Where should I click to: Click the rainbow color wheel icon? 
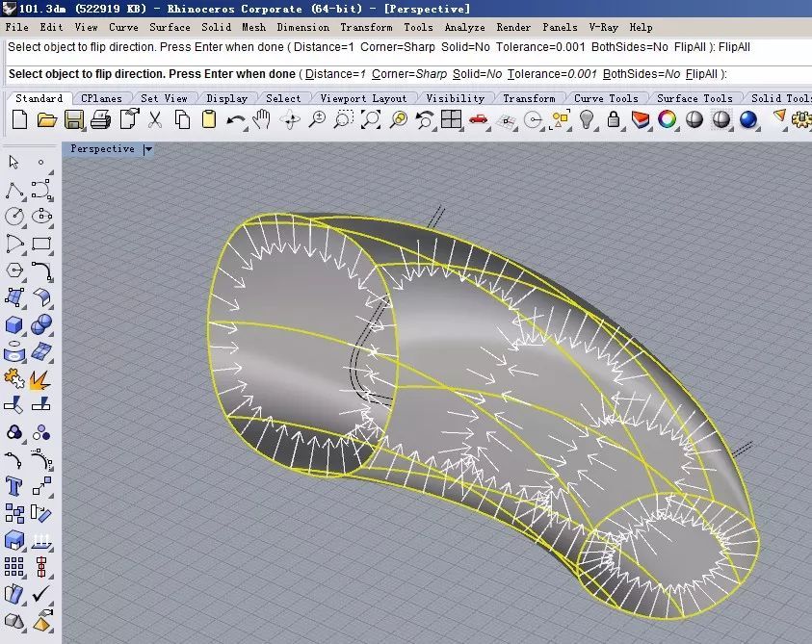pos(667,119)
